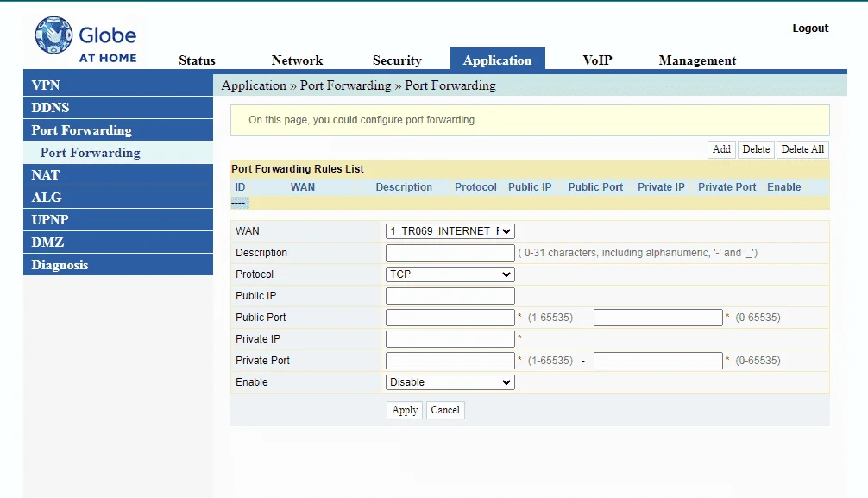Open DDNS in the sidebar
Viewport: 868px width, 498px height.
pos(118,108)
